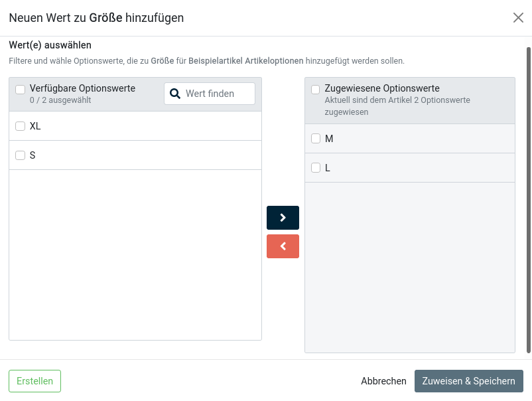
Task: Check the XL option value checkbox
Action: coord(20,125)
